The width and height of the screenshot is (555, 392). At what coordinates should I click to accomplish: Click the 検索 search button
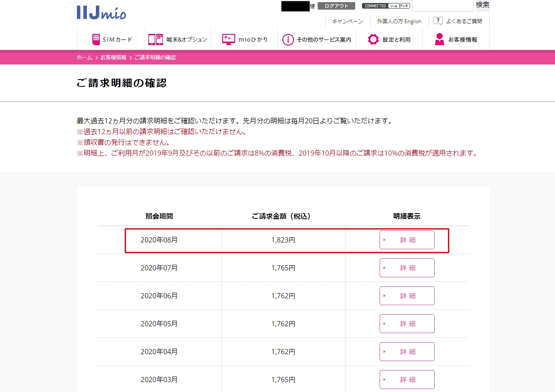point(482,5)
